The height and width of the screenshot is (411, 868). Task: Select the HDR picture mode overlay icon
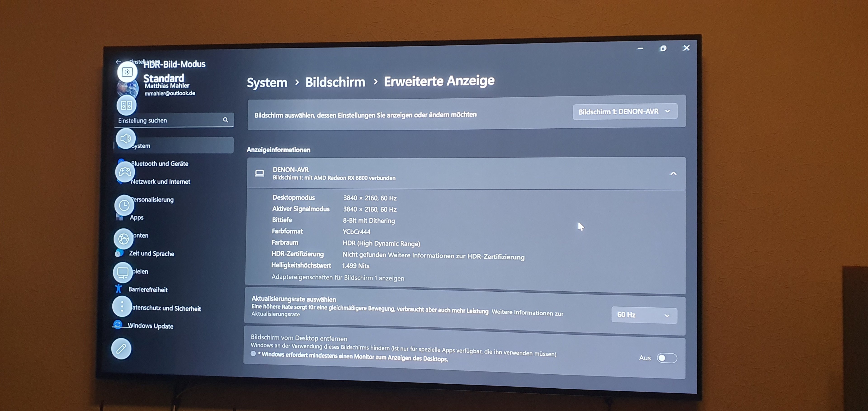point(127,72)
